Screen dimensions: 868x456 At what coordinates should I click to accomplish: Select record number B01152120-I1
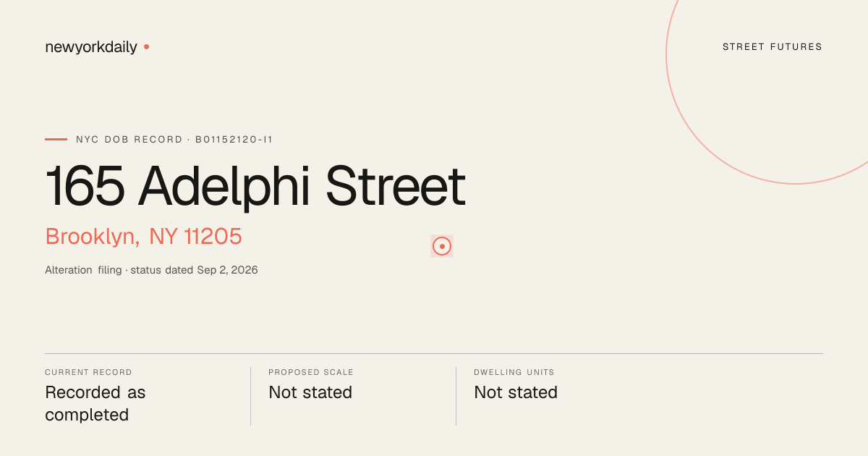234,139
